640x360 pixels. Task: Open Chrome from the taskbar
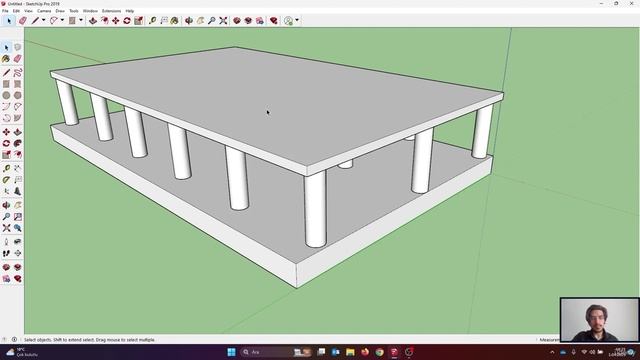click(380, 352)
